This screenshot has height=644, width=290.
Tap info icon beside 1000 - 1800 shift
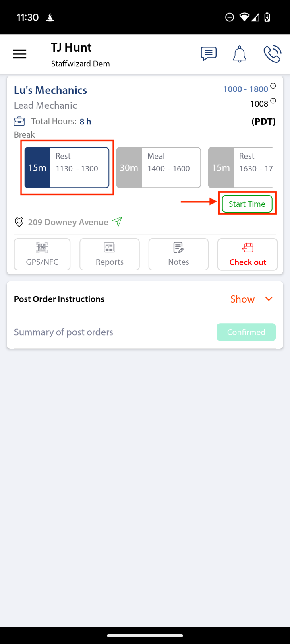pos(273,86)
